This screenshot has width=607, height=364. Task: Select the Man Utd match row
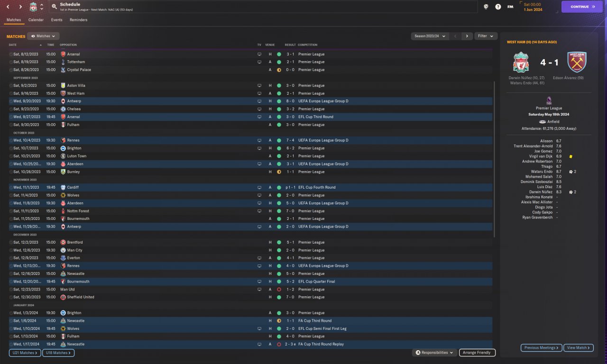250,289
